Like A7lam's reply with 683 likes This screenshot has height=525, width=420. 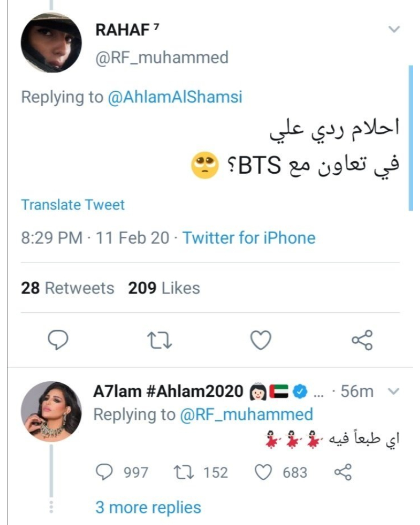point(265,472)
